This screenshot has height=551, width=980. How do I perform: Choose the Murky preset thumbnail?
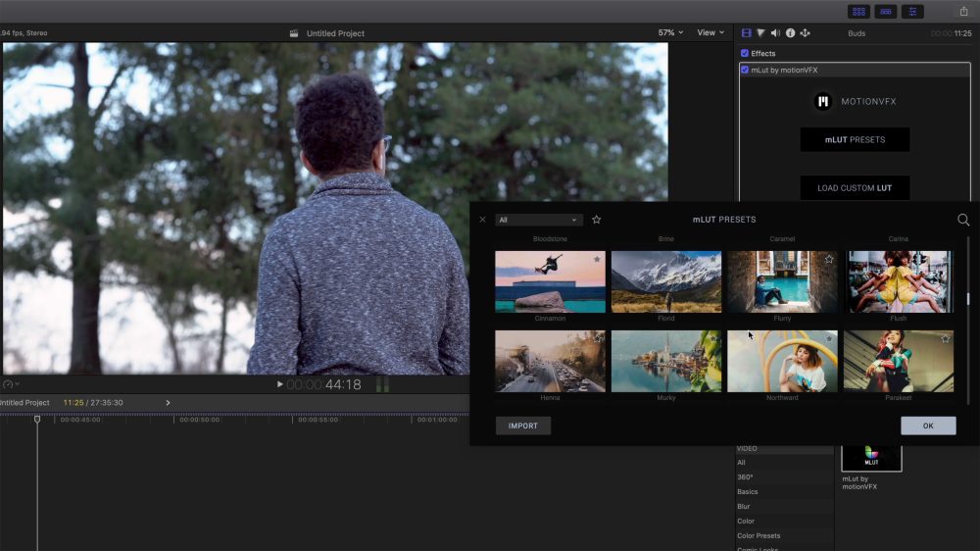tap(666, 362)
